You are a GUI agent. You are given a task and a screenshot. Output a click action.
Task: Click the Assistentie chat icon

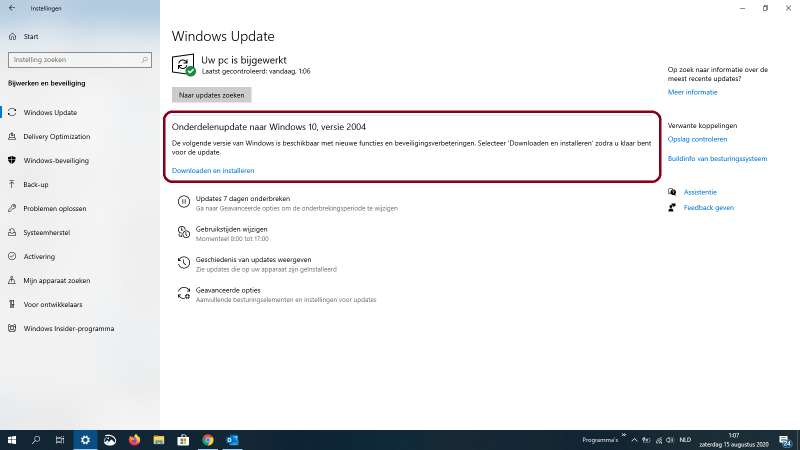(x=672, y=192)
